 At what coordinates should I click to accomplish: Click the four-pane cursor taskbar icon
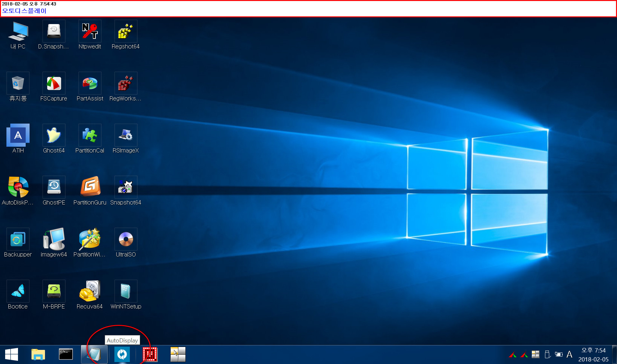(178, 355)
